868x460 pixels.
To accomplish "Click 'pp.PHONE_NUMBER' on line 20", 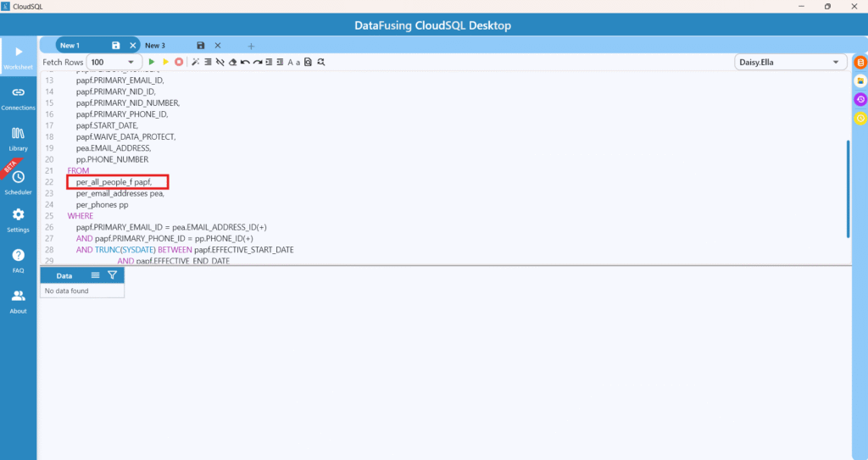I will coord(113,159).
